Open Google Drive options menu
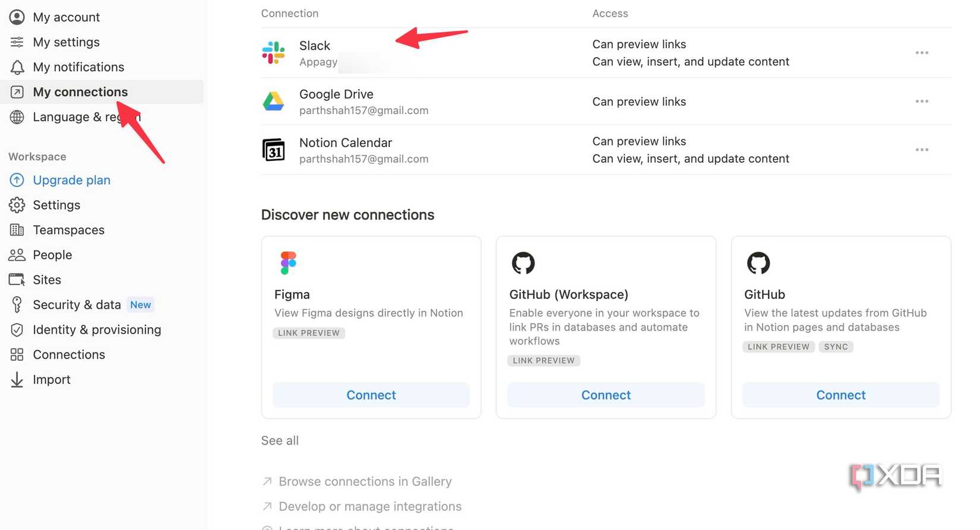This screenshot has height=530, width=980. (x=921, y=101)
